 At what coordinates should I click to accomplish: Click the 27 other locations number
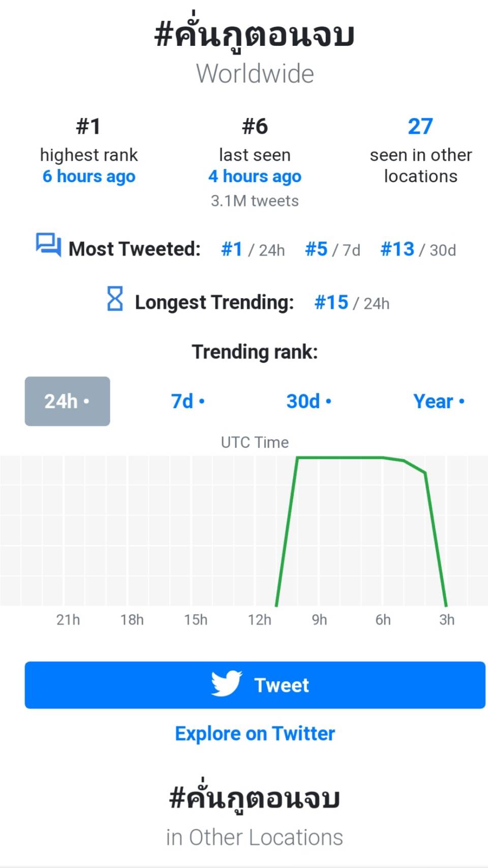point(420,126)
